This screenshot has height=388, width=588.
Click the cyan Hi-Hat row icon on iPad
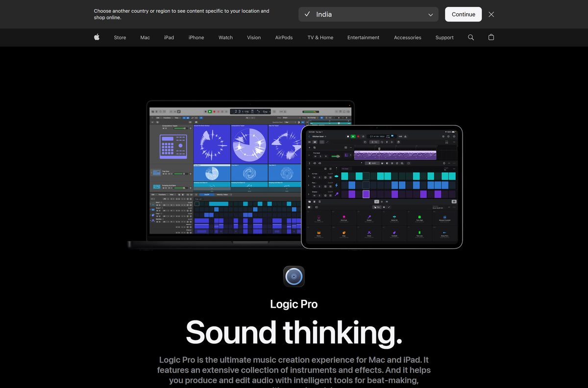click(x=336, y=176)
